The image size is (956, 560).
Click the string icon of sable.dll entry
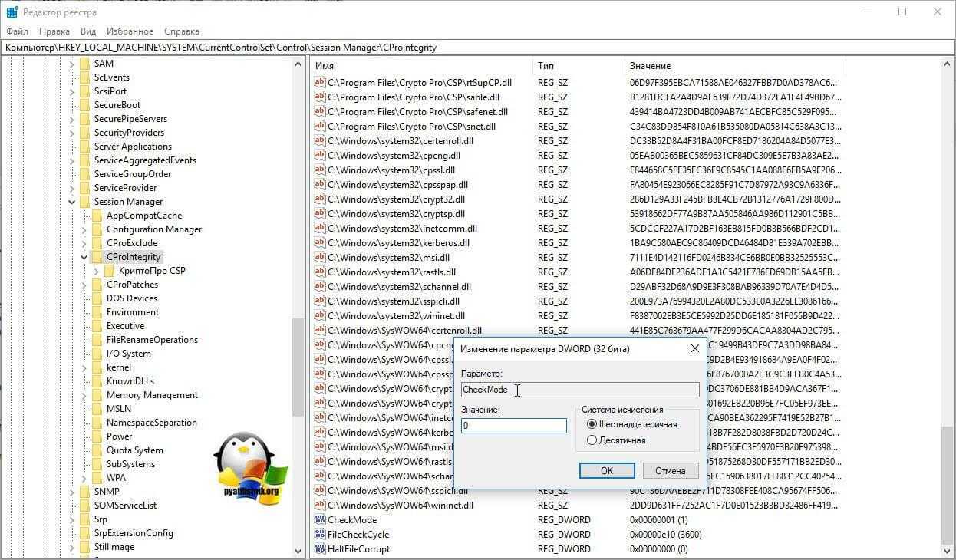click(320, 97)
